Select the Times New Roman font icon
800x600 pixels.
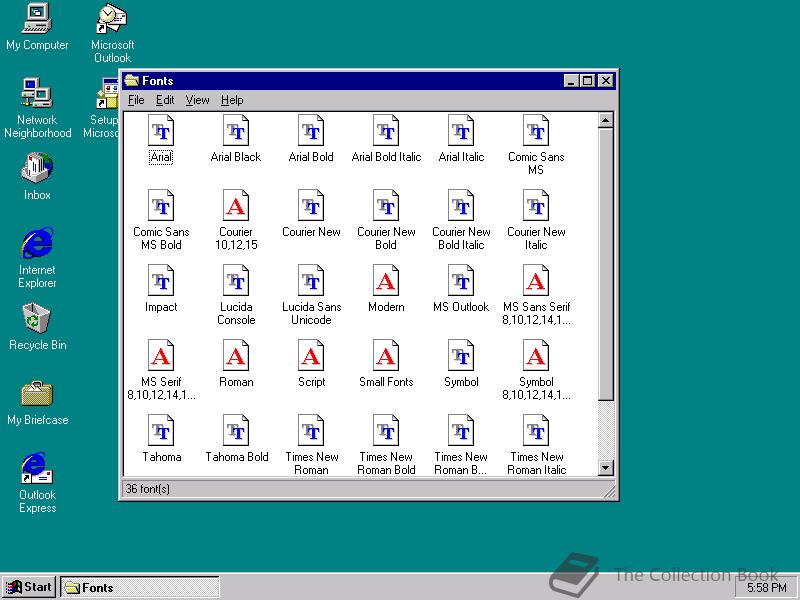coord(311,431)
